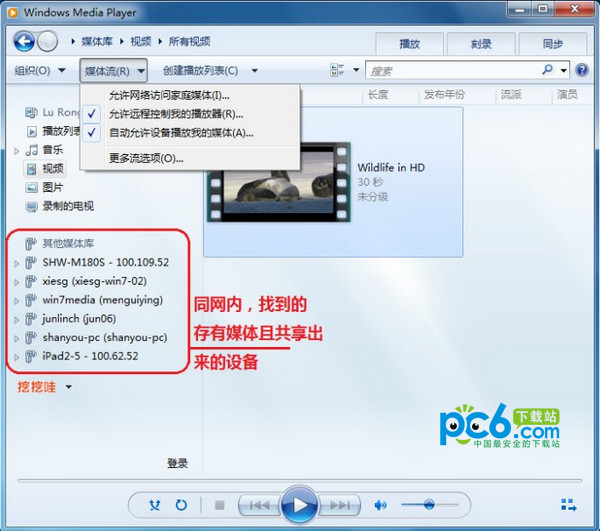Toggle repeat playback
Image resolution: width=600 pixels, height=531 pixels.
pyautogui.click(x=181, y=505)
